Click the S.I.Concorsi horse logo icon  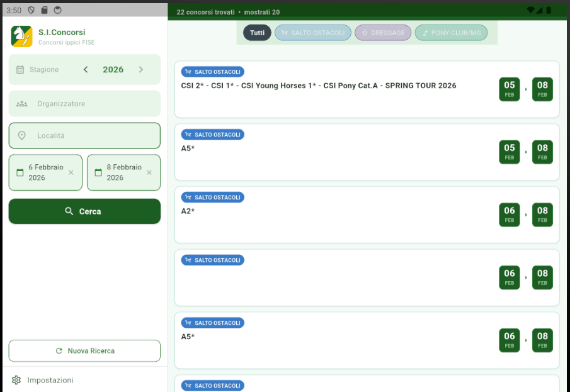(x=21, y=36)
